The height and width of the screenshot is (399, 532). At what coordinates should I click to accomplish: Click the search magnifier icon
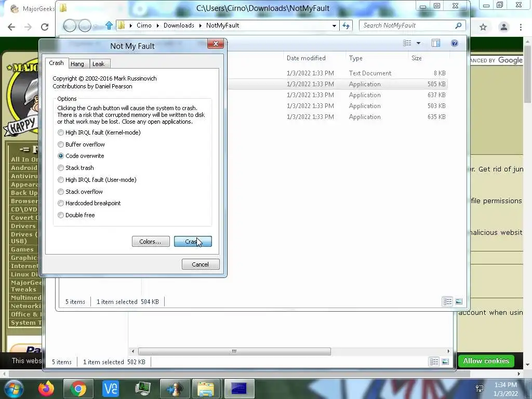[459, 25]
